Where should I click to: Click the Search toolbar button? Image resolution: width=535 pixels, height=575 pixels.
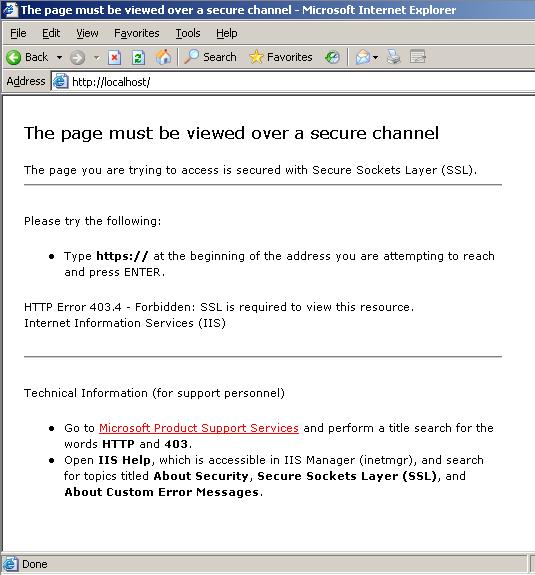210,57
